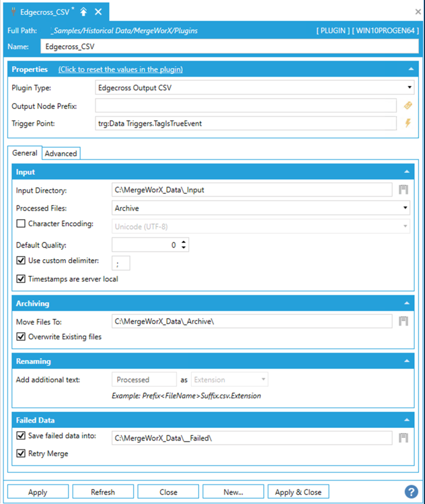This screenshot has height=504, width=425.
Task: Uncheck Overwrite Existing files
Action: pos(21,337)
